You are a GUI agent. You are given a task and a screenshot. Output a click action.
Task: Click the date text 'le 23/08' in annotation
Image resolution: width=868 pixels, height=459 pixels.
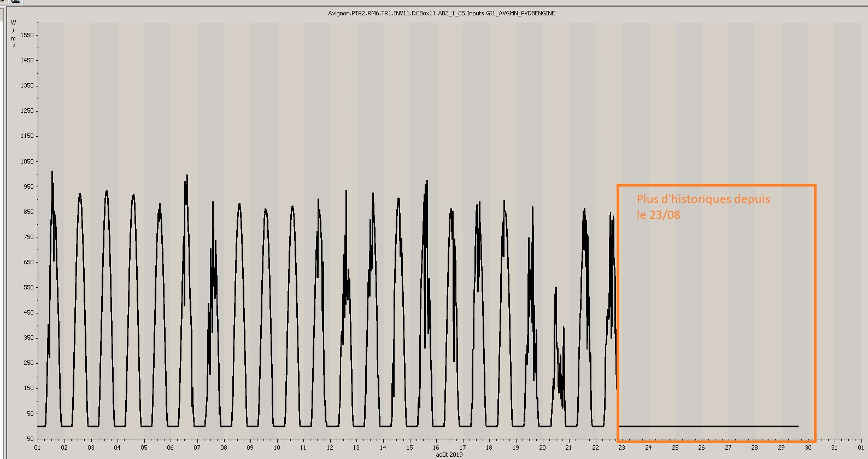click(x=658, y=215)
